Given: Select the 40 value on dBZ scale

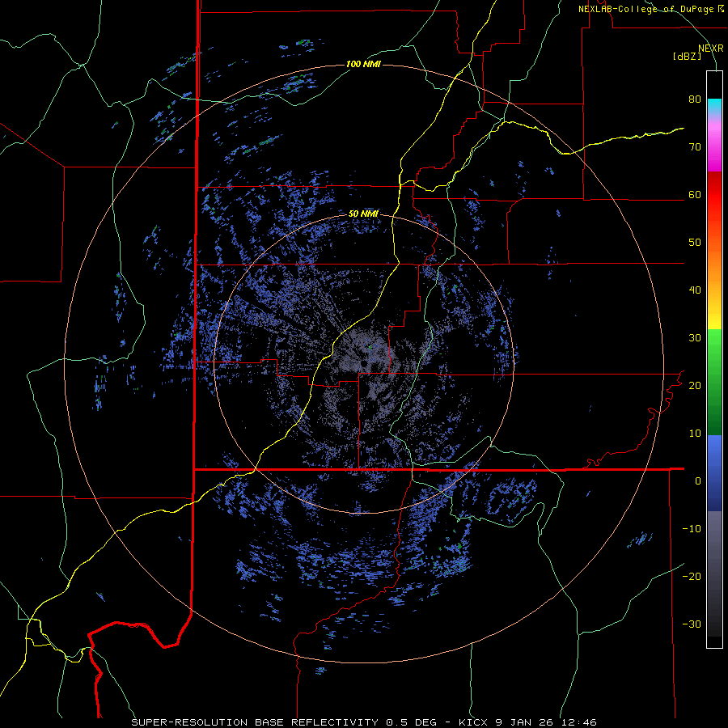Looking at the screenshot, I should click(x=695, y=290).
